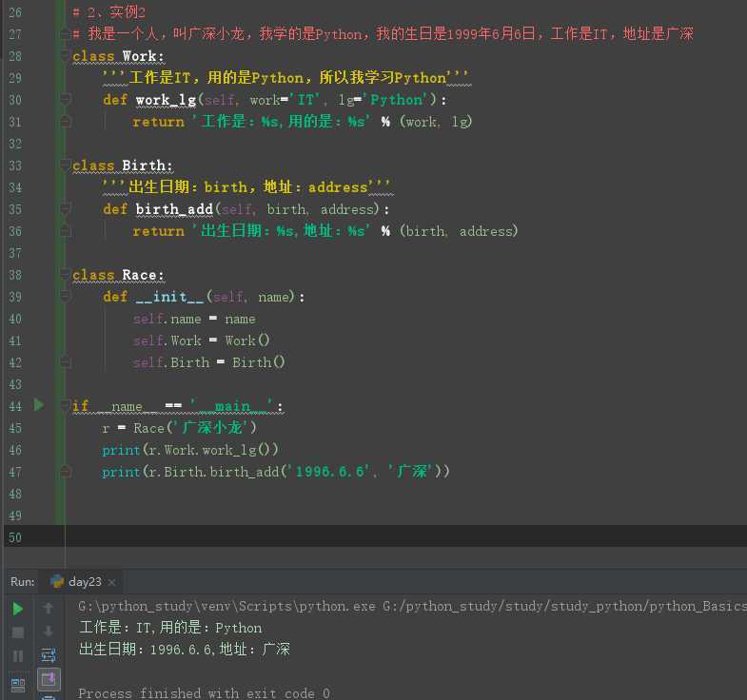
Task: Click the Run: panel label
Action: (23, 581)
